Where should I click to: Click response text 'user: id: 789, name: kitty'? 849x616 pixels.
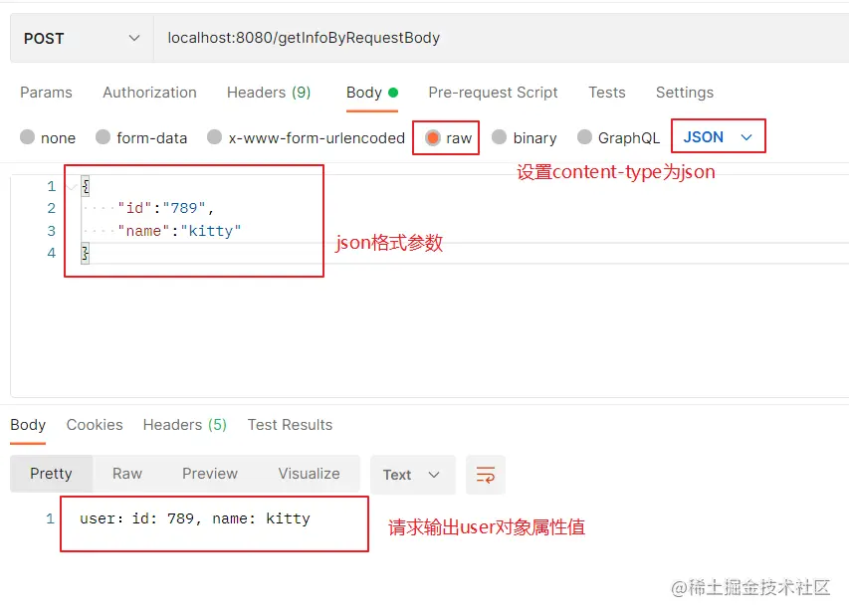pos(195,518)
